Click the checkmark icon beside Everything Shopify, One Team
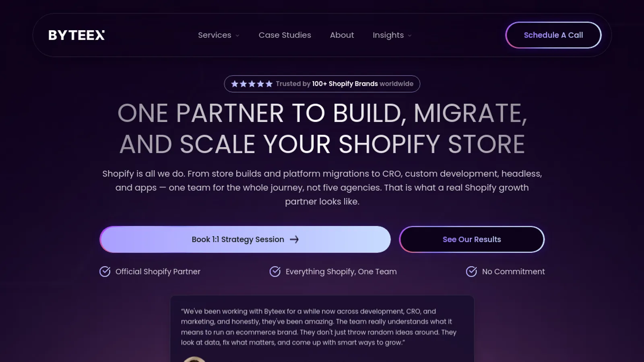Viewport: 644px width, 362px height. click(x=275, y=271)
